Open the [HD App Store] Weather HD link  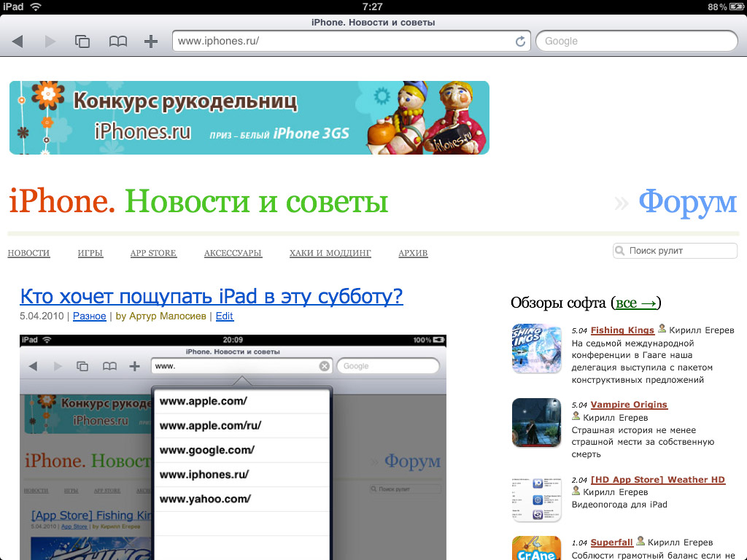coord(658,480)
